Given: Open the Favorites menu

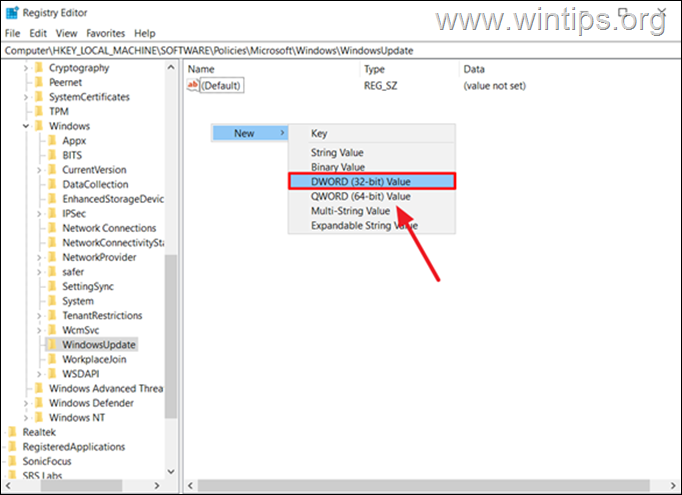Looking at the screenshot, I should point(105,33).
